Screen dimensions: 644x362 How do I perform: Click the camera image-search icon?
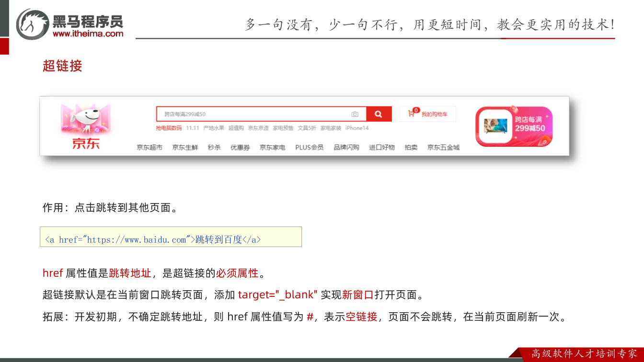[355, 114]
